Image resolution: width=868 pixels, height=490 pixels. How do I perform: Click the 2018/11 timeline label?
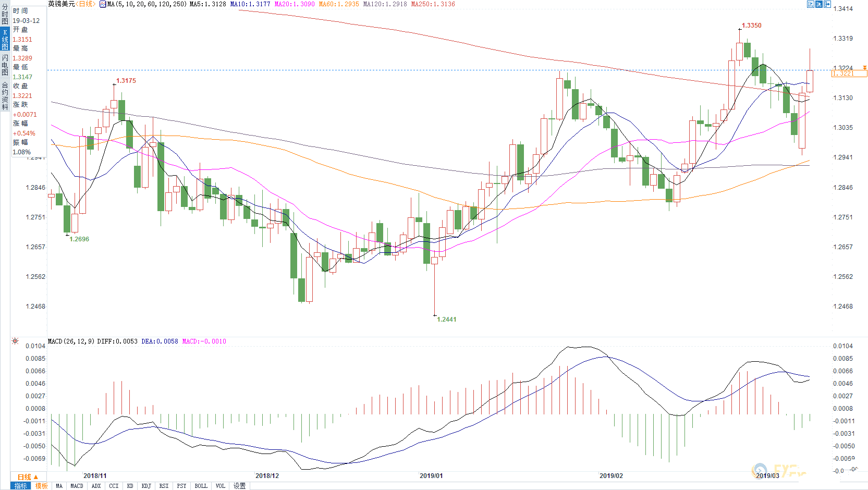click(95, 476)
